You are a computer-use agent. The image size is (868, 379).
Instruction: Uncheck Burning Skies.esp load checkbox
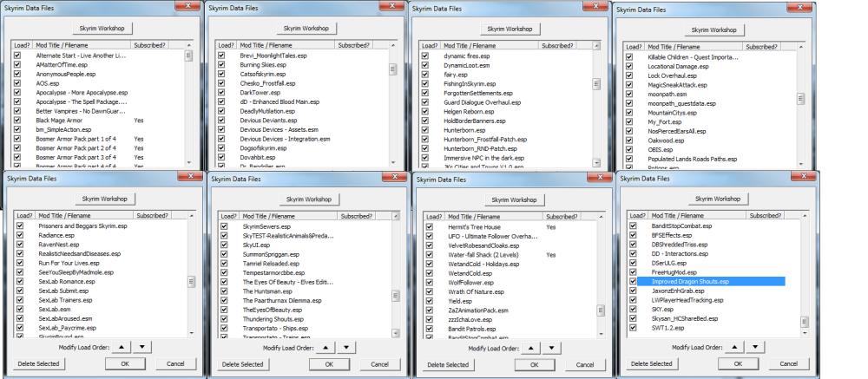tap(221, 65)
